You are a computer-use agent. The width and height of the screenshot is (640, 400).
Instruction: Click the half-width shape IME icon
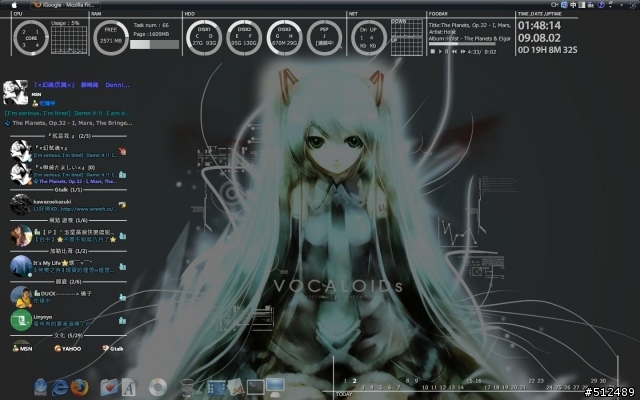(582, 5)
